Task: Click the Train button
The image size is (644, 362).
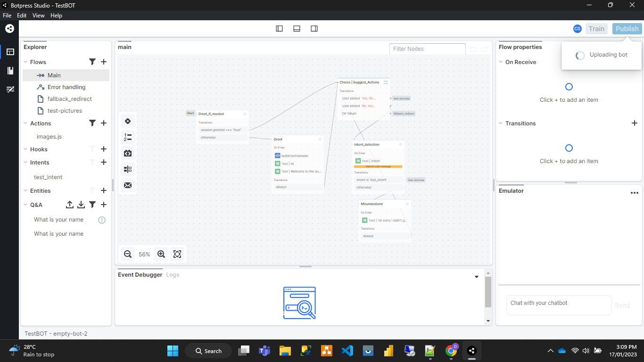Action: [596, 29]
